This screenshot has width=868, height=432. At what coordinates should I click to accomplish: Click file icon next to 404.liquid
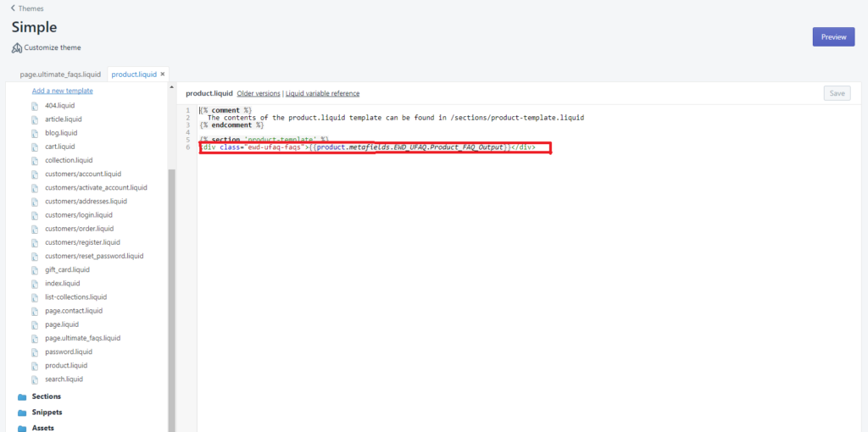35,105
